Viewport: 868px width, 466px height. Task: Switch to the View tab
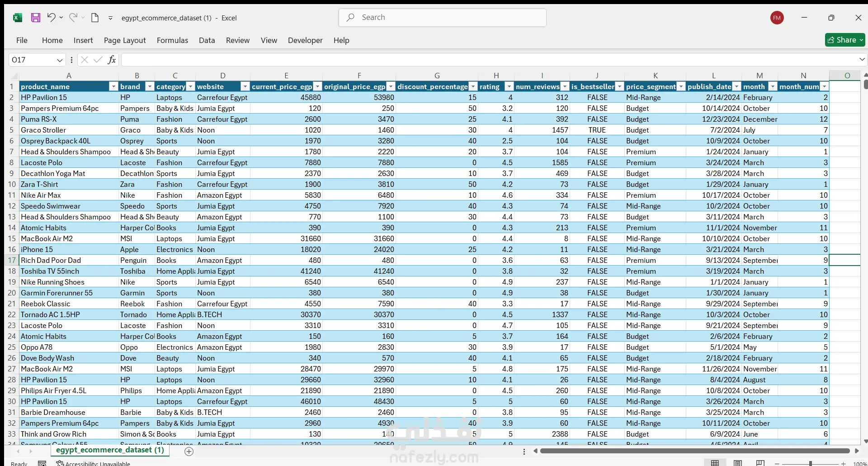pos(269,40)
